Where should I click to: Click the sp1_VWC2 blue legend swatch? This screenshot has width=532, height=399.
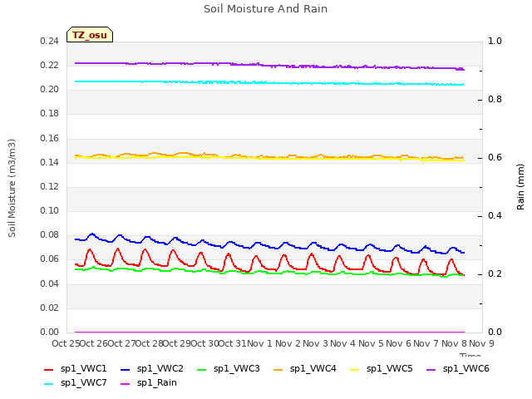pyautogui.click(x=126, y=370)
